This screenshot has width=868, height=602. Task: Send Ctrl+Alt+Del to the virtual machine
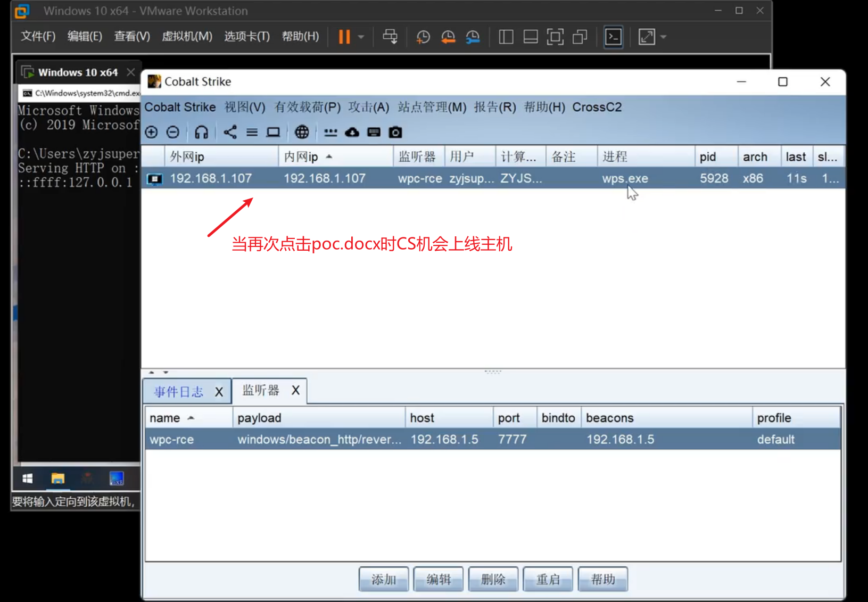pyautogui.click(x=390, y=37)
